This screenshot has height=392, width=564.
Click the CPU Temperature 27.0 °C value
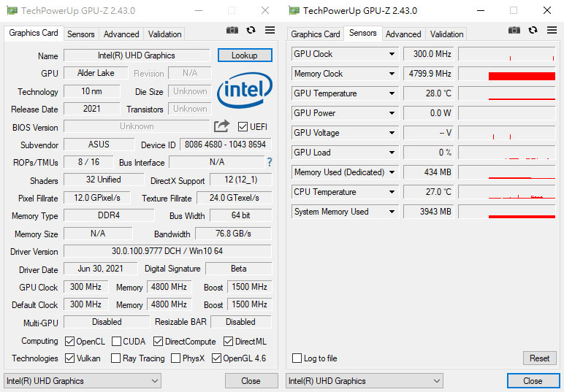[x=428, y=192]
